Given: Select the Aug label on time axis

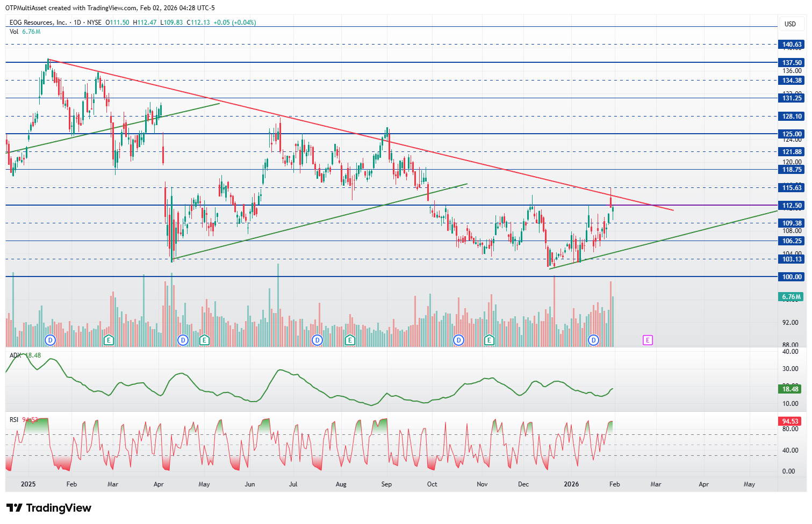Looking at the screenshot, I should tap(341, 484).
